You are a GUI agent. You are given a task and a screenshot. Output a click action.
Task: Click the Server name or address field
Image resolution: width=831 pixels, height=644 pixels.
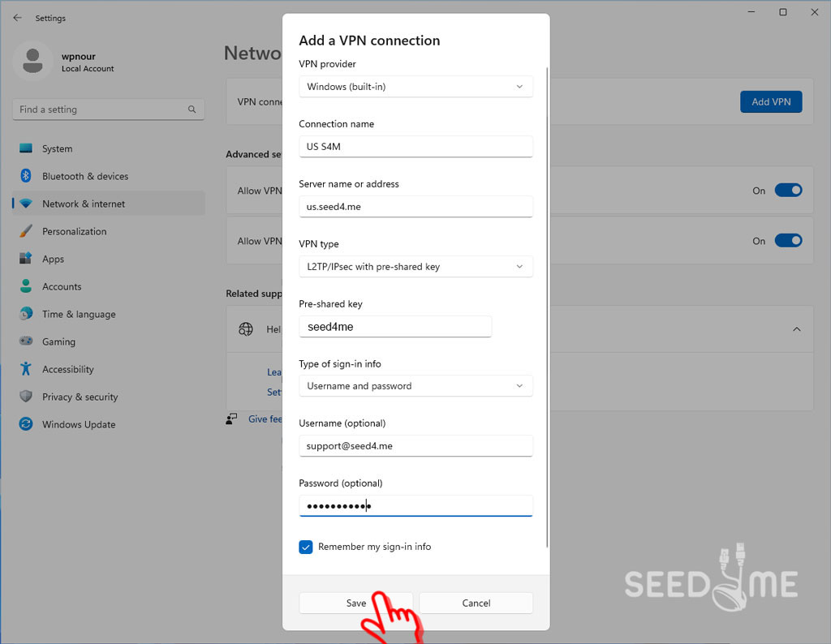tap(415, 207)
